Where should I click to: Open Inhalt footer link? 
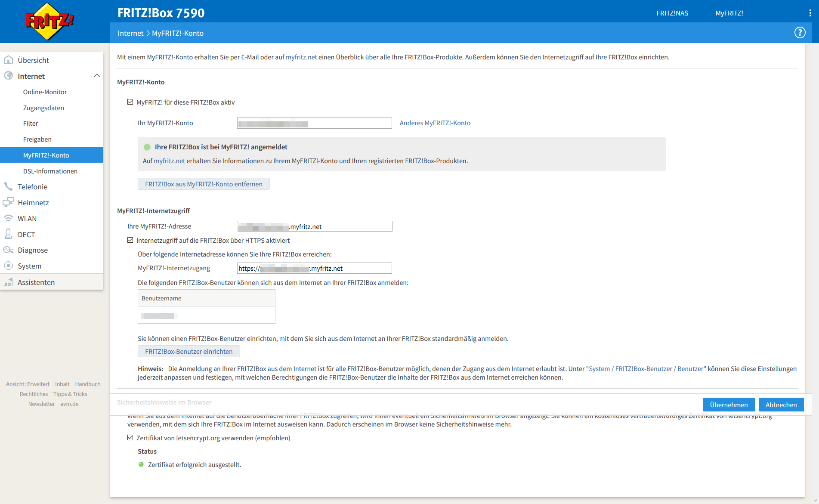(x=62, y=384)
